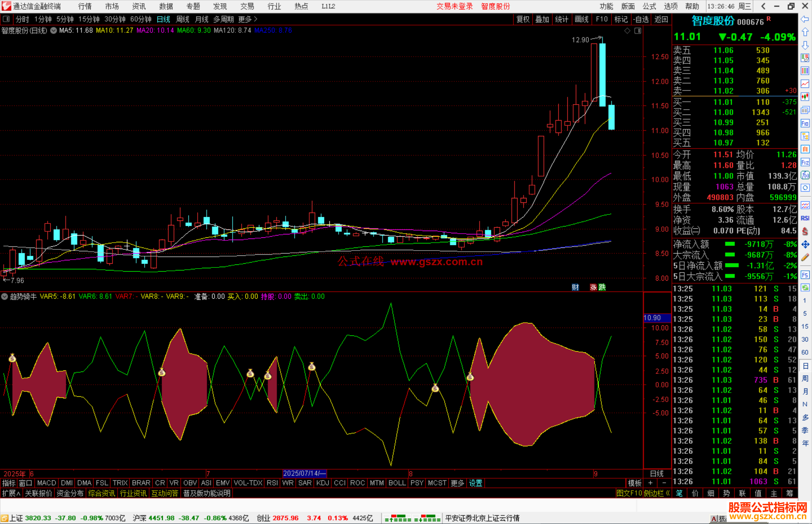Open the F12 icon in sidebar

(x=805, y=162)
